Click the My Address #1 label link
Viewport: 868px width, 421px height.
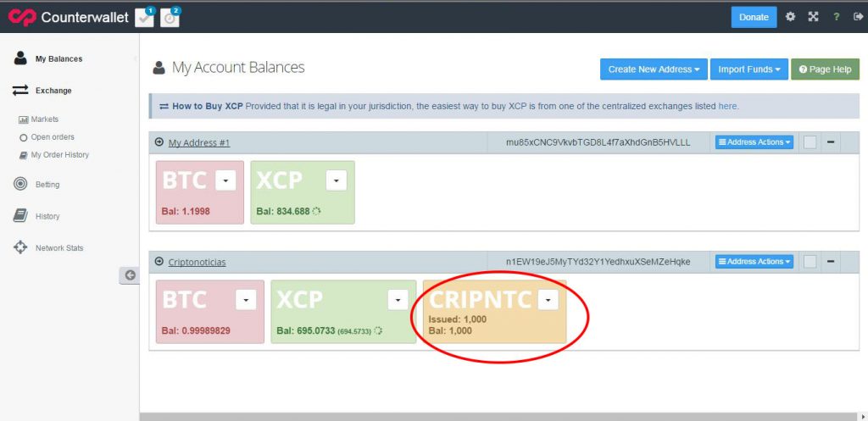(199, 142)
